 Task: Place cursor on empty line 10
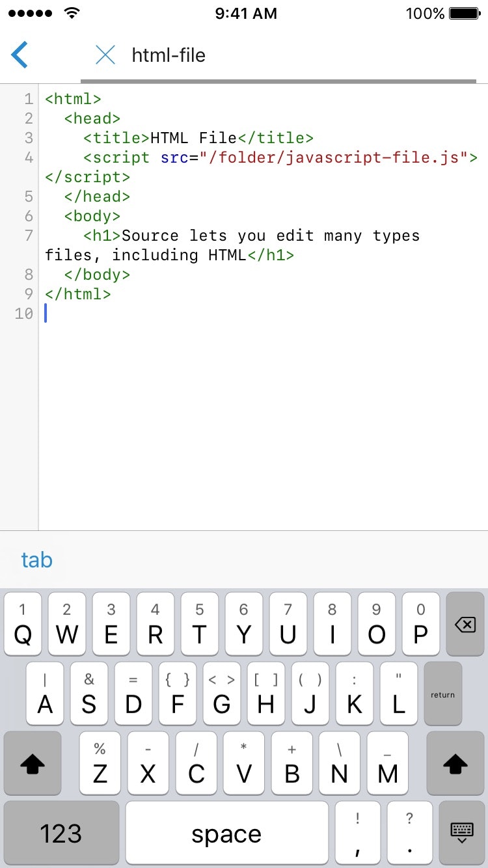coord(264,314)
